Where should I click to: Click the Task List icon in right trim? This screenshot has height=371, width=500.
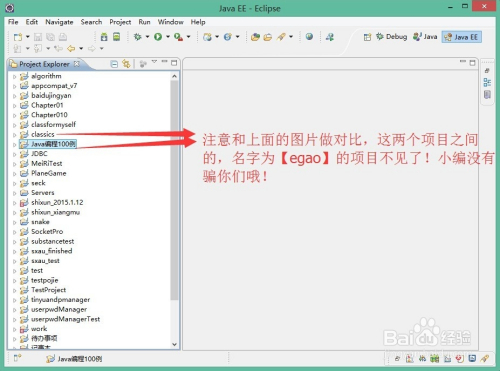coord(487,95)
